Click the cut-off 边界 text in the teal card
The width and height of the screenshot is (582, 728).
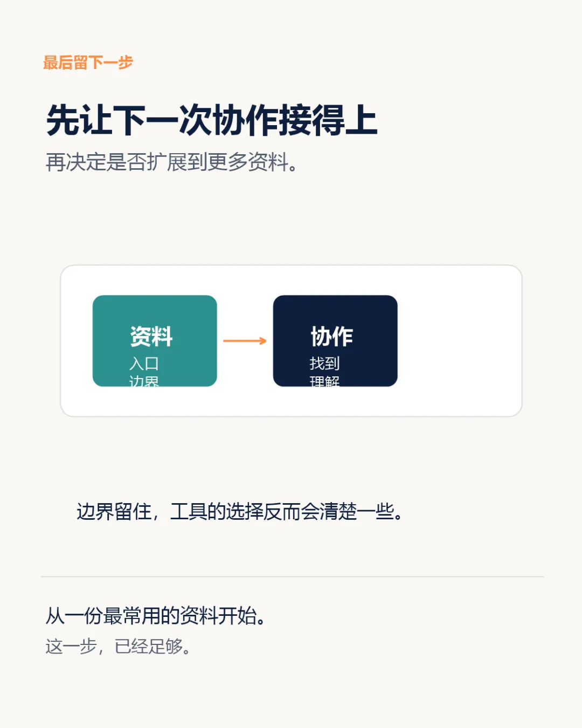[144, 381]
